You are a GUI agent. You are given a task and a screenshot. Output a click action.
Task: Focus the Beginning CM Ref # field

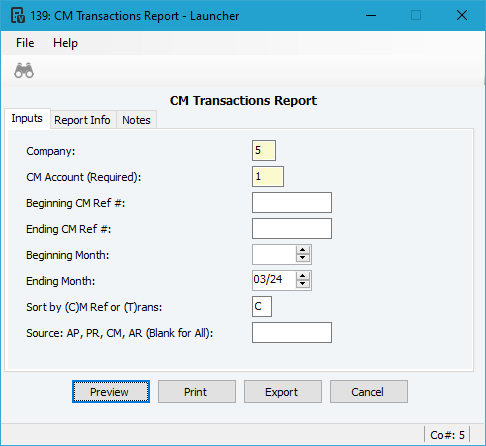click(292, 202)
